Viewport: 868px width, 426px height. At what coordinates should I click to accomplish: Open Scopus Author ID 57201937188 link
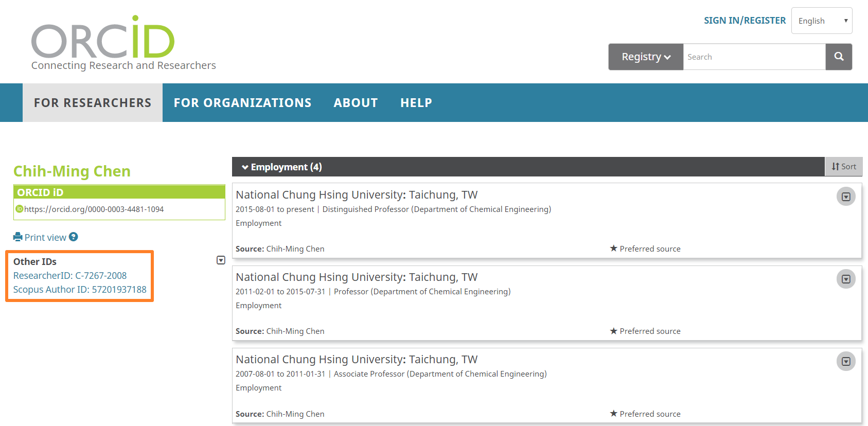[x=80, y=290]
